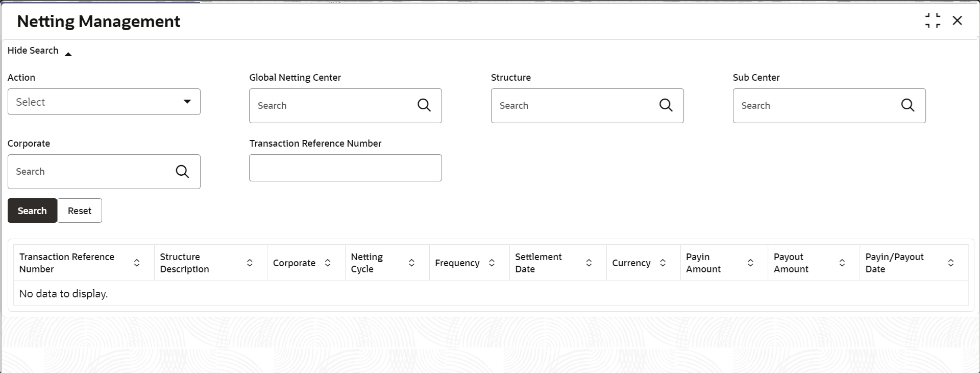Sort by Transaction Reference Number column arrows
Screen dimensions: 980x373
[137, 263]
